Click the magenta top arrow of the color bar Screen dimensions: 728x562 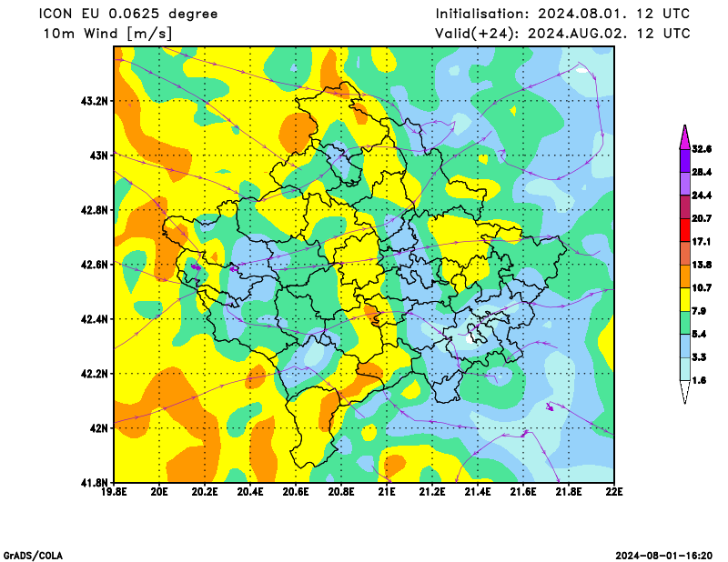tap(685, 138)
